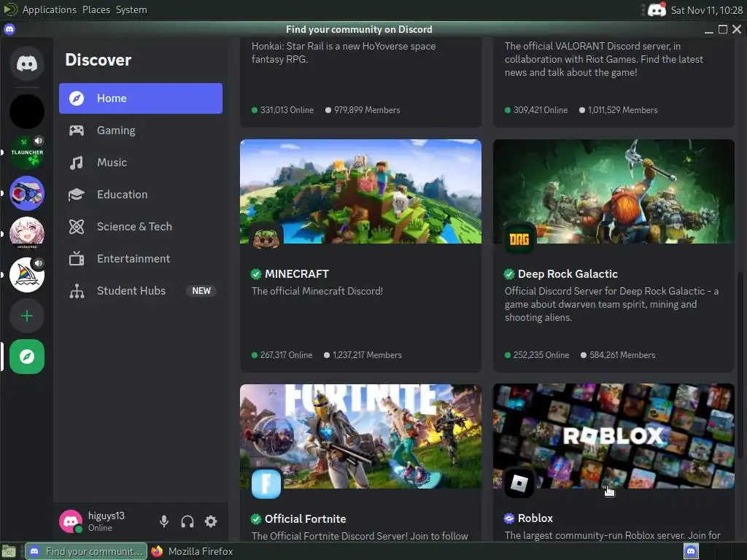747x560 pixels.
Task: Open the Science & Tech category
Action: pyautogui.click(x=141, y=227)
